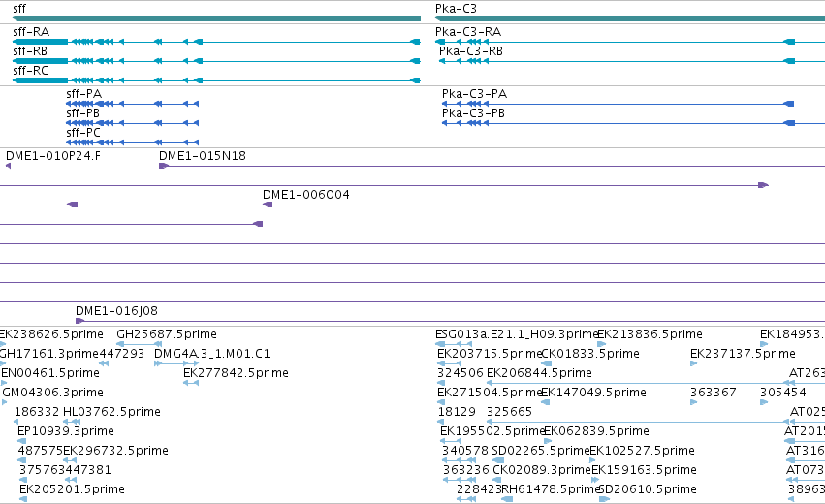Select the Pka-C3 gene bar

tap(630, 18)
